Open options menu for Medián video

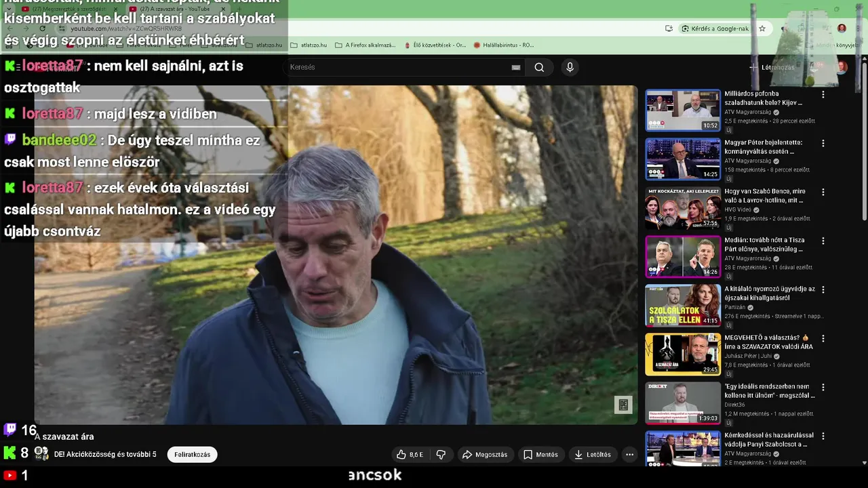click(x=823, y=241)
